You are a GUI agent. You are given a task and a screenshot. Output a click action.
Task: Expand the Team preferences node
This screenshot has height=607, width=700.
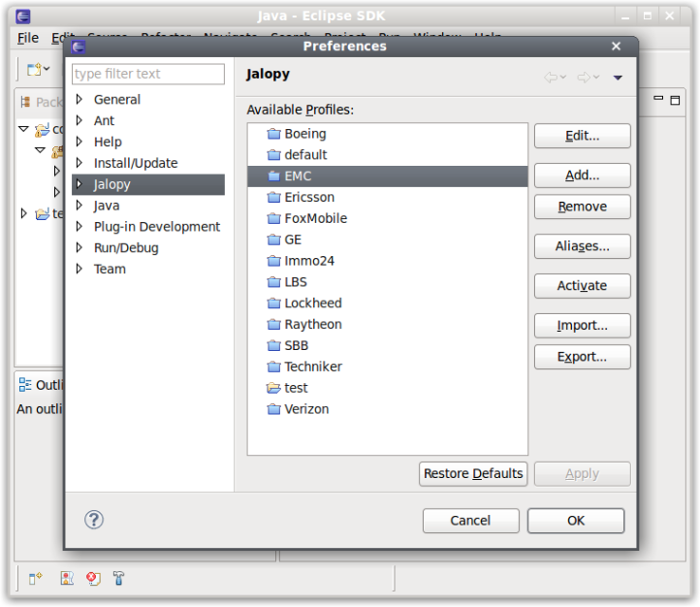click(x=80, y=269)
